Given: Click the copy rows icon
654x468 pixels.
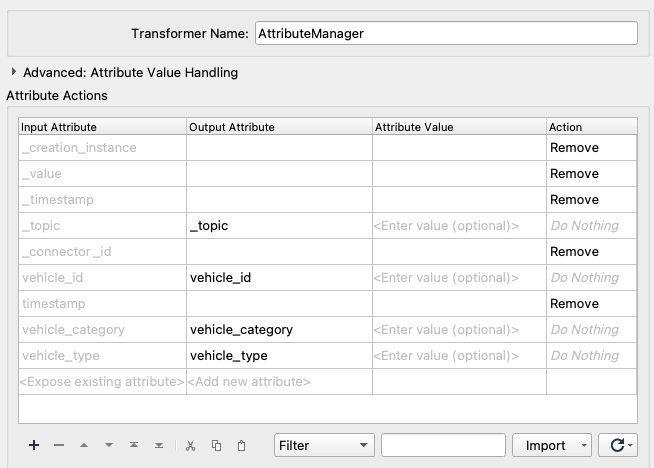Looking at the screenshot, I should (x=216, y=445).
